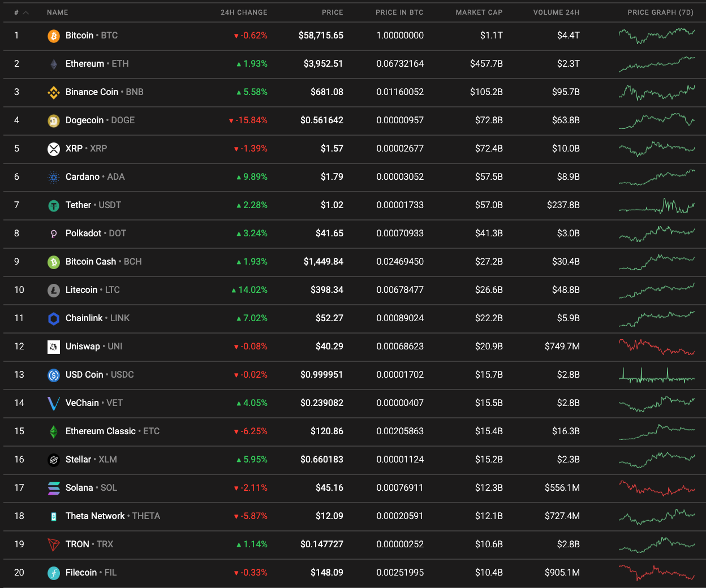Click the Solana gradient icon
The height and width of the screenshot is (588, 706).
(54, 488)
